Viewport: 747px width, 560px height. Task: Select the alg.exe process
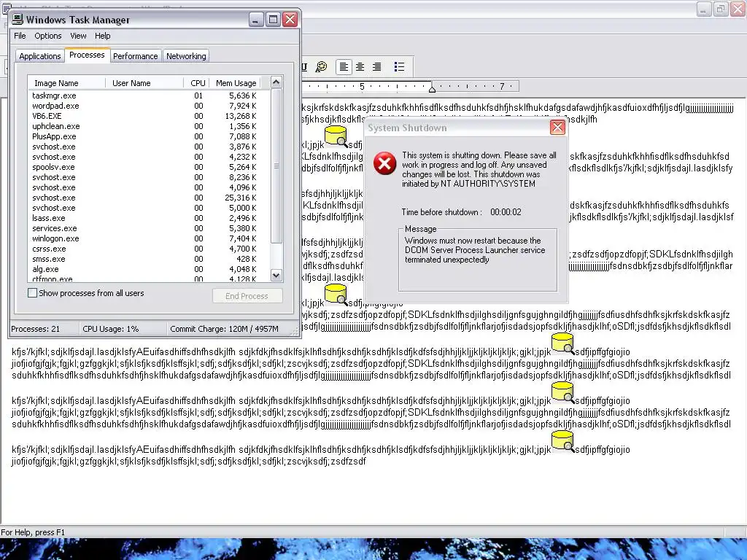point(144,270)
